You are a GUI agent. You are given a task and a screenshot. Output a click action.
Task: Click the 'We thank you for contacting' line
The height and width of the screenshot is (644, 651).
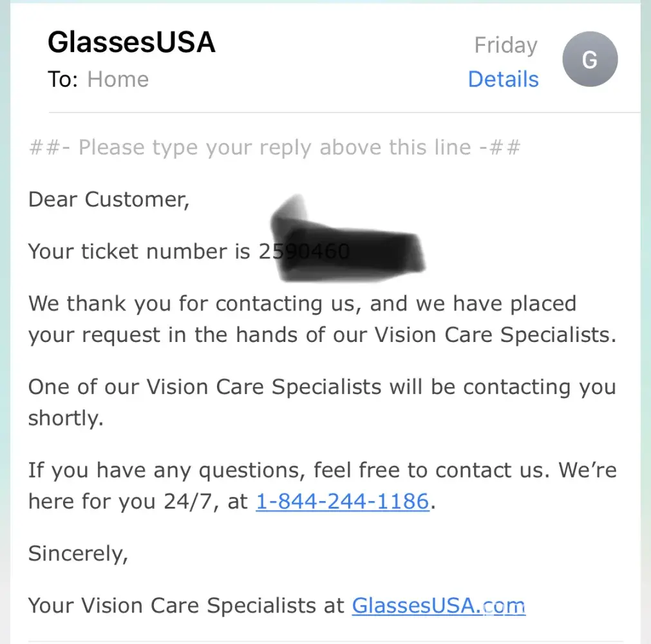click(x=302, y=303)
